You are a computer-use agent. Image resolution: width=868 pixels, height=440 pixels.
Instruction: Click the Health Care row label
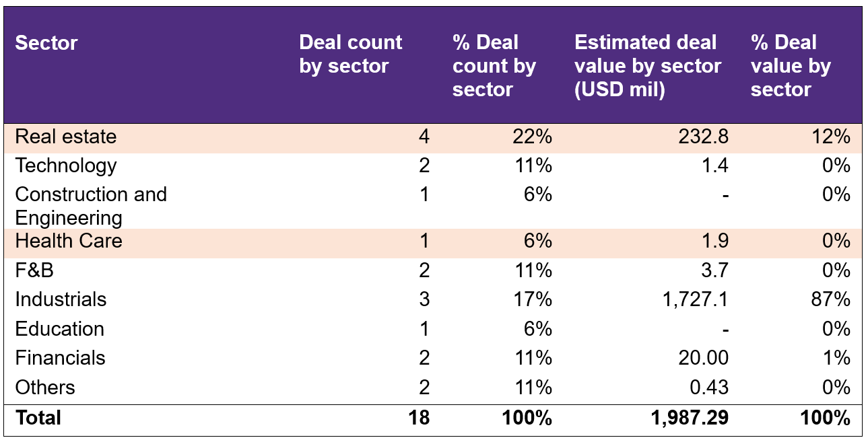click(68, 241)
